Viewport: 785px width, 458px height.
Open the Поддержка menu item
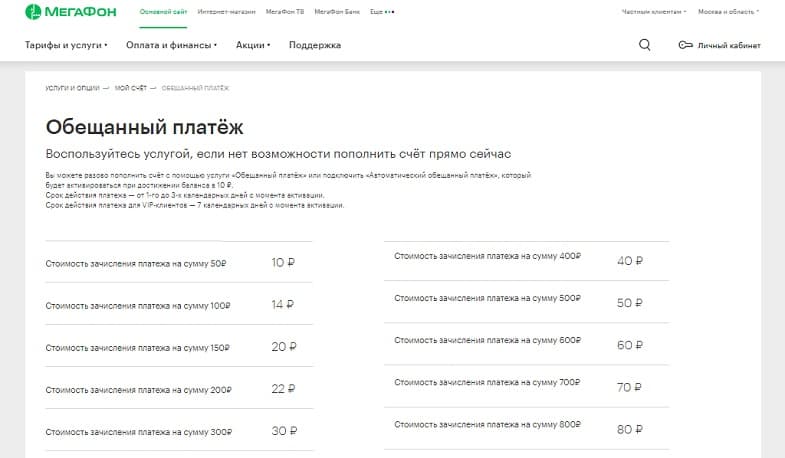point(315,45)
